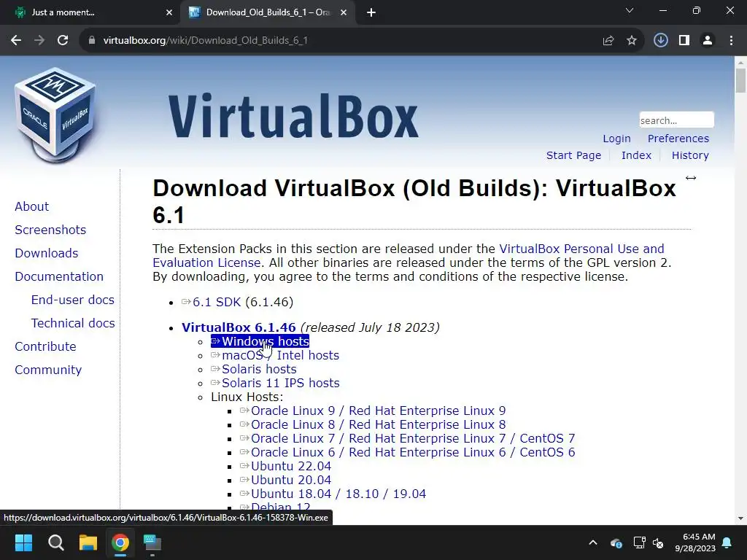Open the Chrome downloads icon
747x560 pixels.
661,41
